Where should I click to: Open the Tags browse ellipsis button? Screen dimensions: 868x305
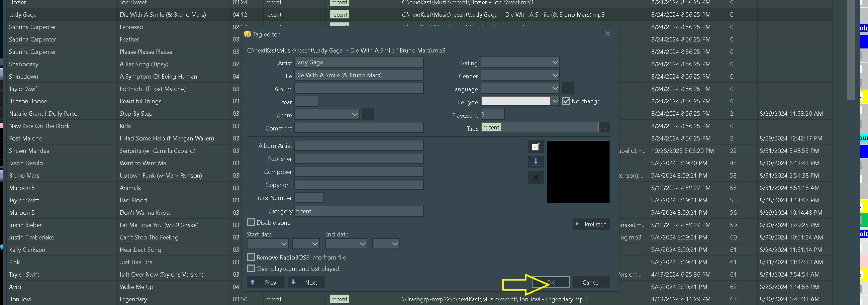pos(604,127)
